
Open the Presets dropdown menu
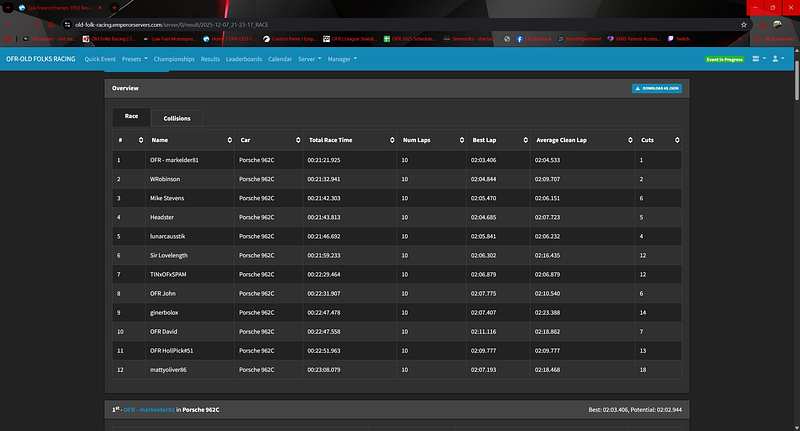click(x=128, y=59)
